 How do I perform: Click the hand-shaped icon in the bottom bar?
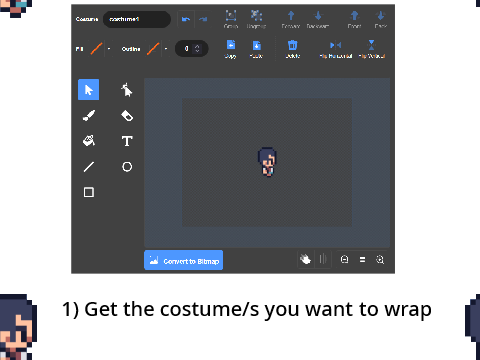[305, 259]
